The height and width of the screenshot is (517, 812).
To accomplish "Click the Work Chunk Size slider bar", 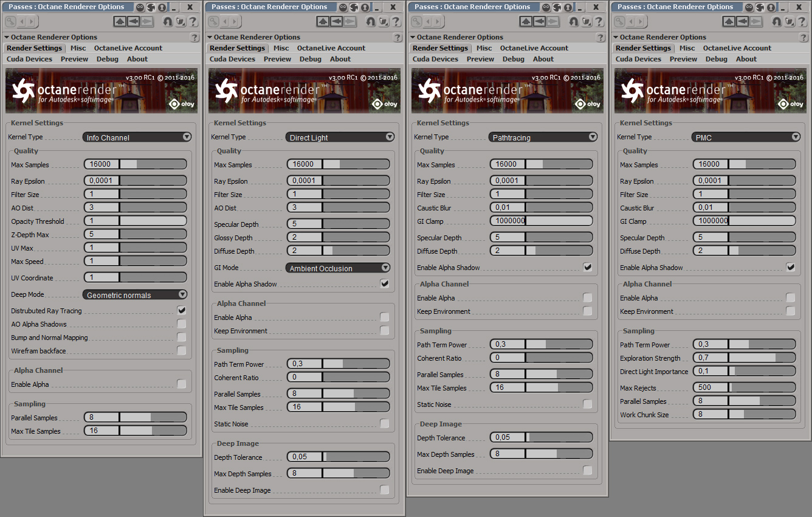I will pos(762,414).
